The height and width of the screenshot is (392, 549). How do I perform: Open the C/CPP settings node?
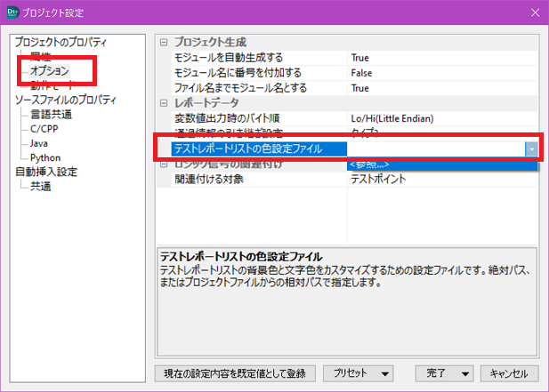tap(44, 128)
